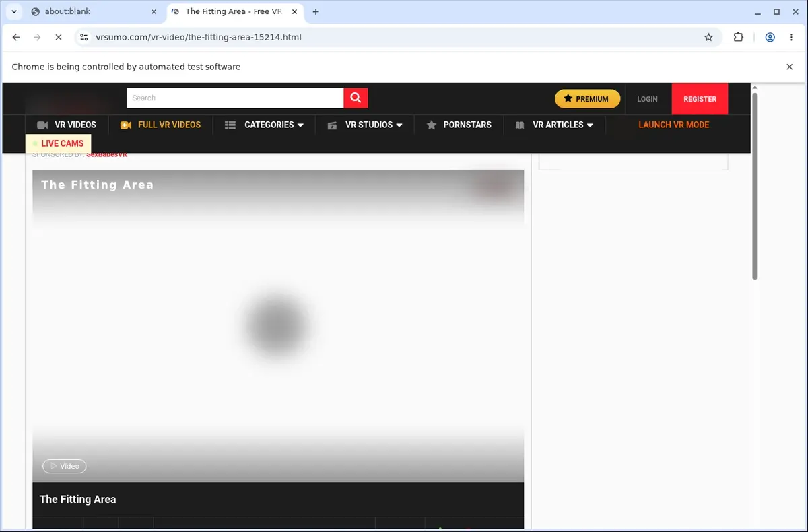808x532 pixels.
Task: Click the address bar URL
Action: [x=199, y=37]
